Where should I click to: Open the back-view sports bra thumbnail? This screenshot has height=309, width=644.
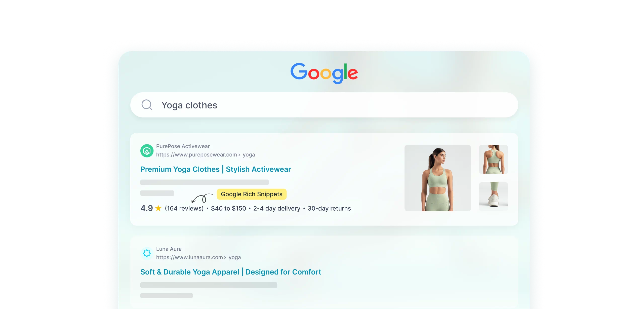coord(494,159)
